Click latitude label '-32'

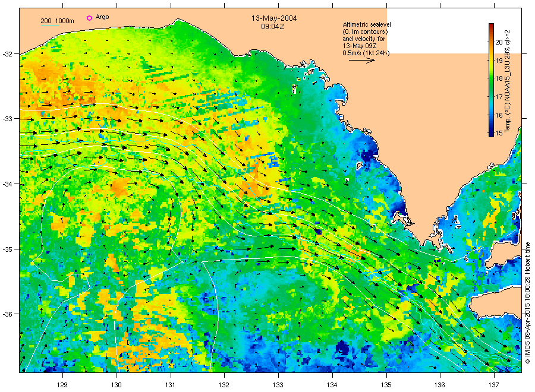[7, 54]
